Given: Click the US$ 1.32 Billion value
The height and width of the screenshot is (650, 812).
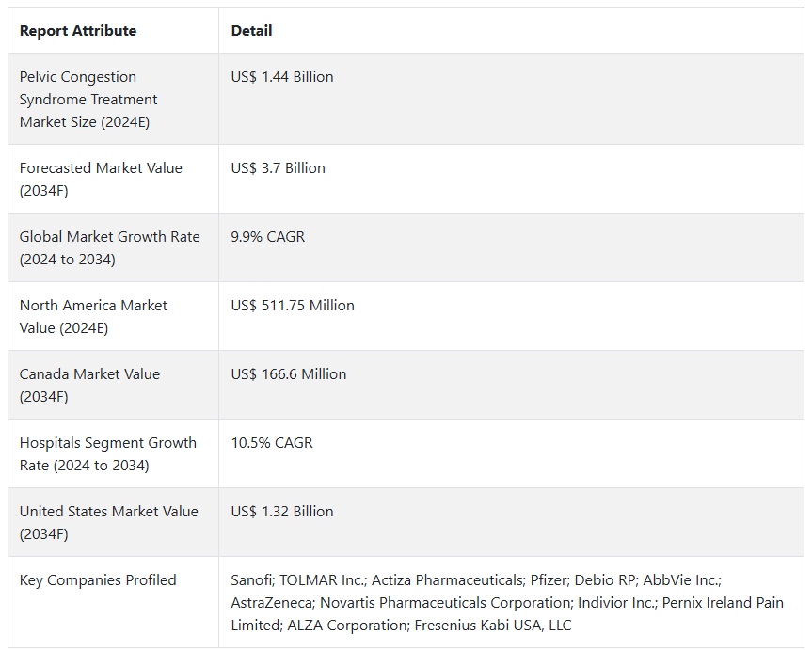Looking at the screenshot, I should (282, 512).
